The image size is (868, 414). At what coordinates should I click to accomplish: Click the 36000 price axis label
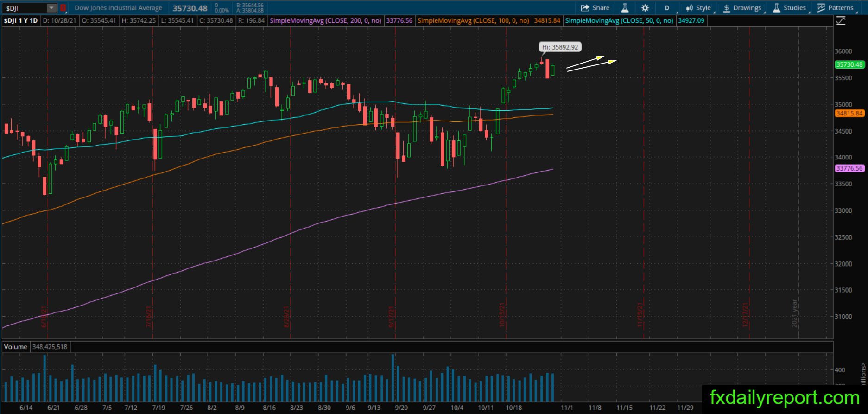pos(843,51)
